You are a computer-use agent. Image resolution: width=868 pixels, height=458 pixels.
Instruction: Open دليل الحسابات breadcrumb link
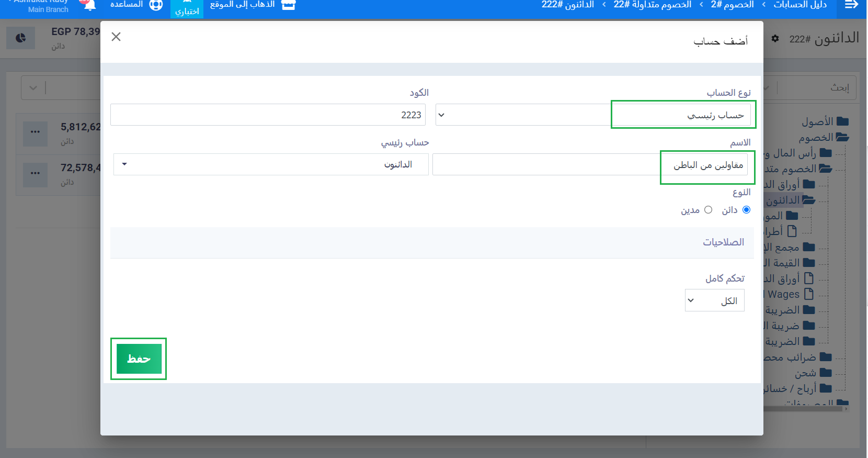coord(800,5)
